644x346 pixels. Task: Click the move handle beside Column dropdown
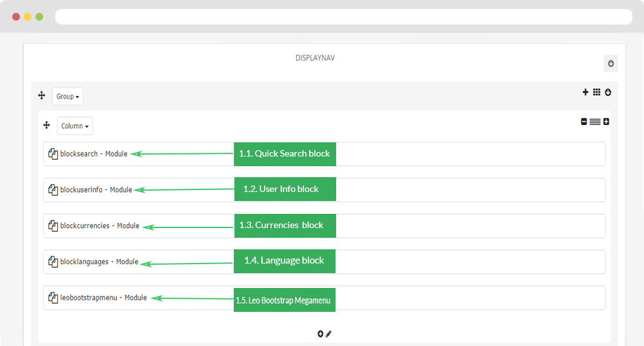coord(46,125)
